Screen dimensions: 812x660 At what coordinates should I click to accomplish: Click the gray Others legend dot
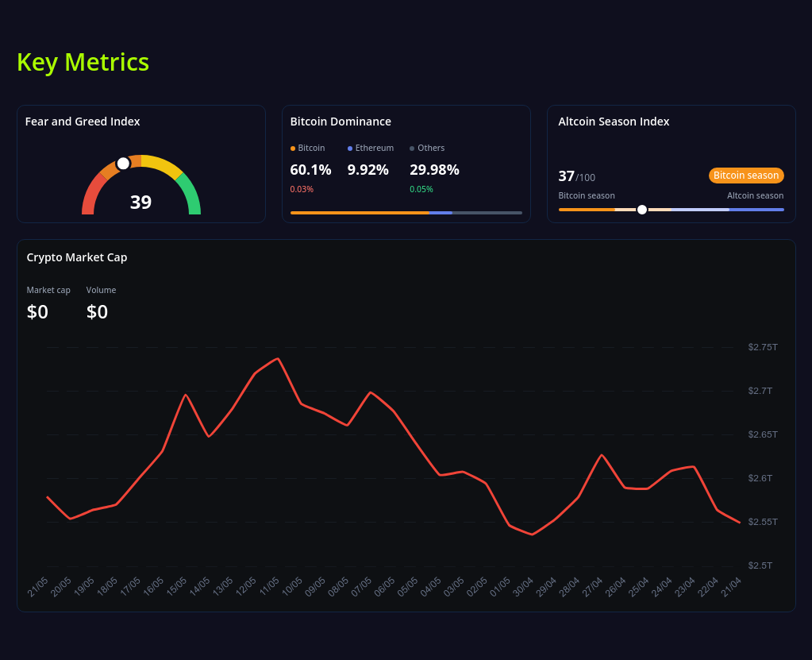tap(412, 149)
